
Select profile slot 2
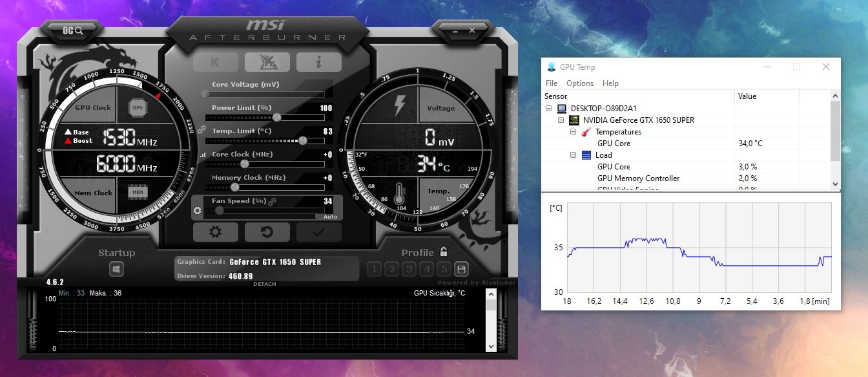click(392, 269)
